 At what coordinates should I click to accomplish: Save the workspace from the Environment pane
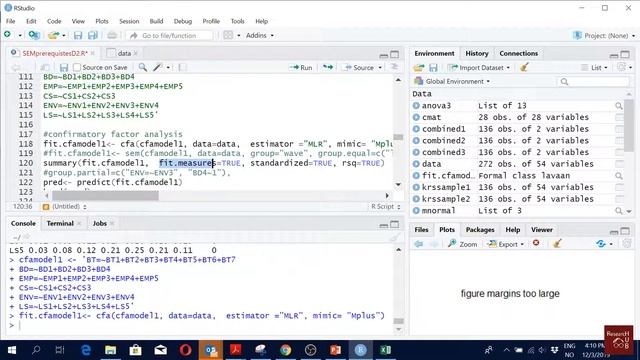433,68
